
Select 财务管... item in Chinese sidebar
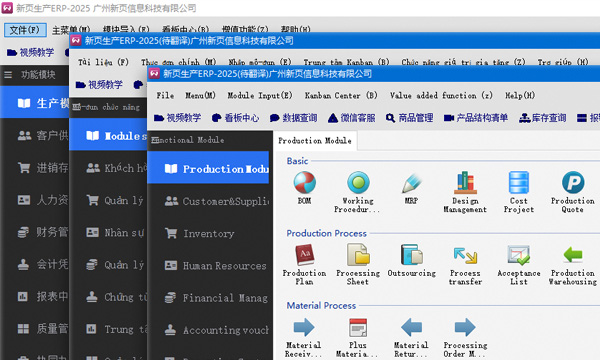point(35,232)
